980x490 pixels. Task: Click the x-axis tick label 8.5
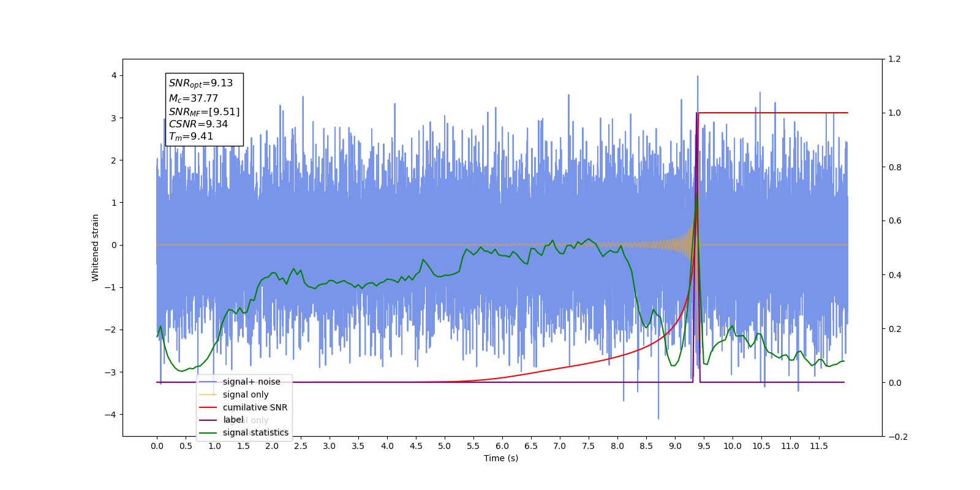tap(646, 446)
